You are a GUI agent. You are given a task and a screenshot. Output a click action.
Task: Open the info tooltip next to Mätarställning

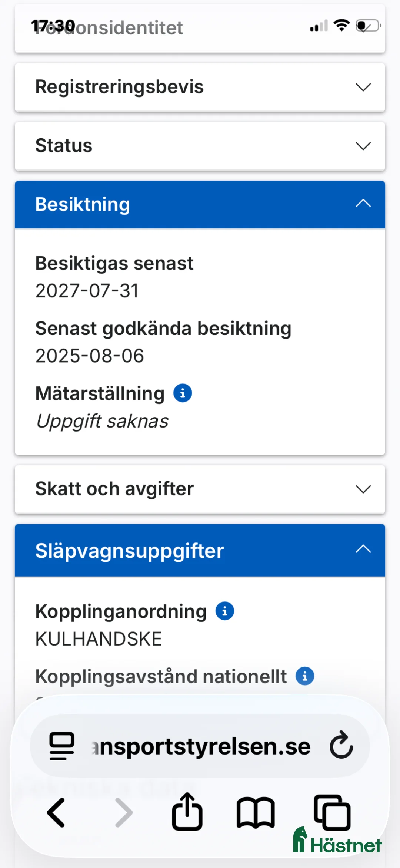[183, 393]
